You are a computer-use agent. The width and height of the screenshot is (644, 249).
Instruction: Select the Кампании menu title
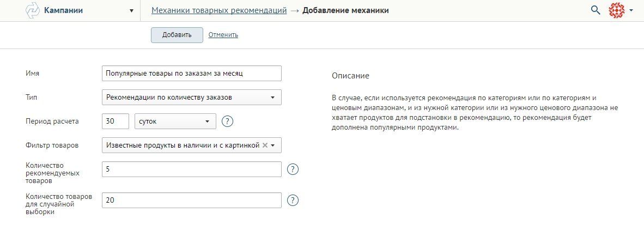pos(63,11)
